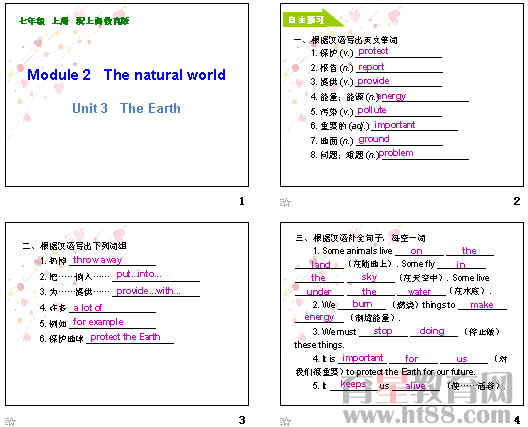Click the slide number 2 label
528x427 pixels.
coord(517,201)
